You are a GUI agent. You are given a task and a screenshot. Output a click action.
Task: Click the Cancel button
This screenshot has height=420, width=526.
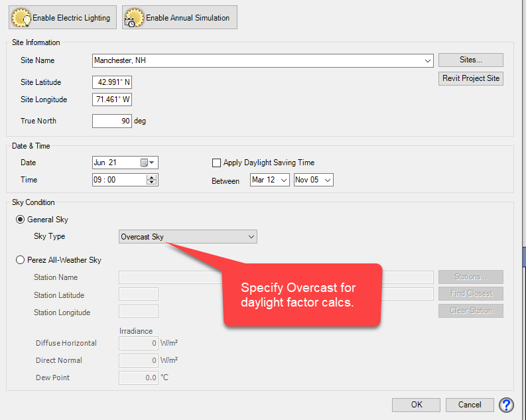(470, 405)
